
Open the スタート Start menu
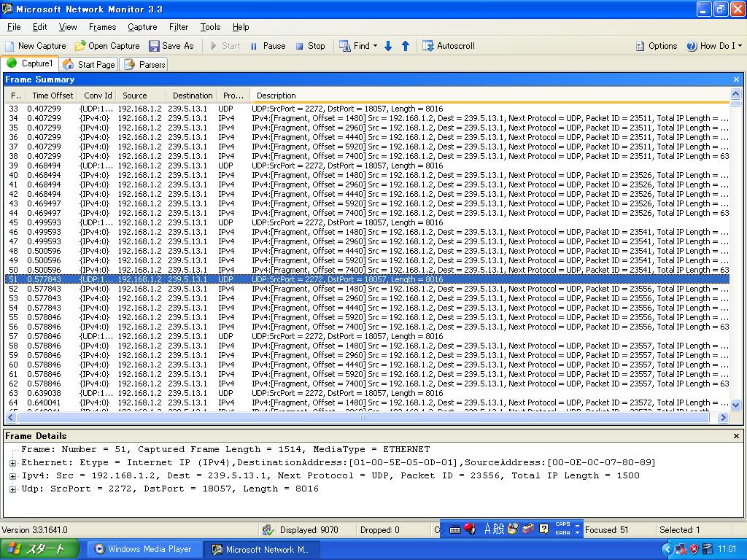pyautogui.click(x=39, y=549)
